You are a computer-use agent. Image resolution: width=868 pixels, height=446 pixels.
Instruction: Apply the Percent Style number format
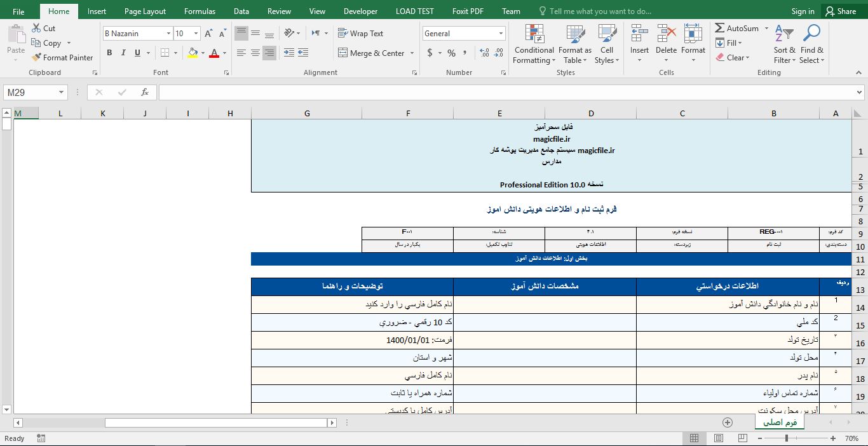(451, 53)
